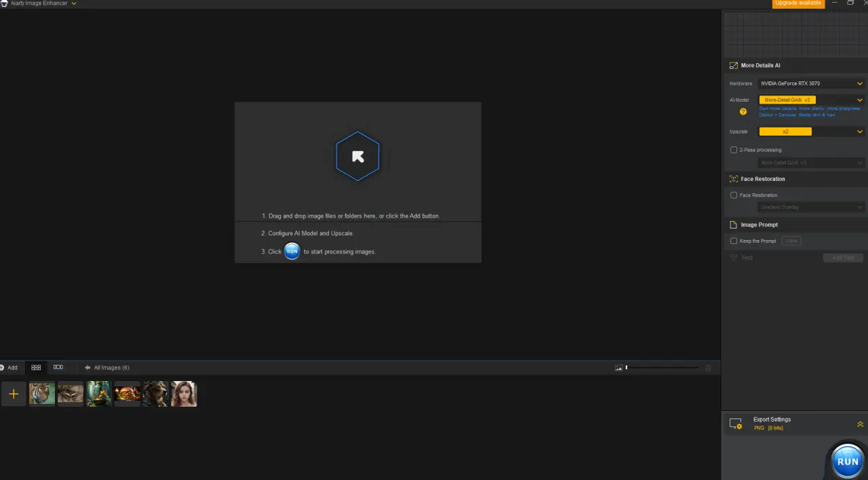This screenshot has width=868, height=480.
Task: Click the Face Restoration section icon
Action: 733,179
